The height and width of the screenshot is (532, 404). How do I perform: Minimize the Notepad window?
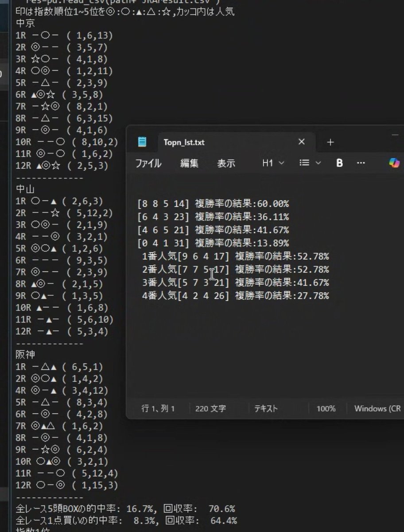[x=395, y=135]
